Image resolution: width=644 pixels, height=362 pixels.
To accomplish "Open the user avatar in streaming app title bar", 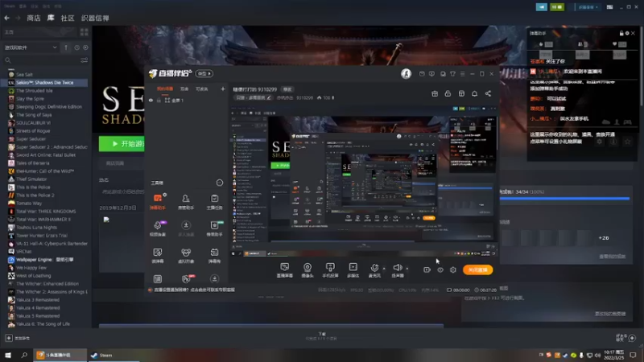I will [406, 73].
